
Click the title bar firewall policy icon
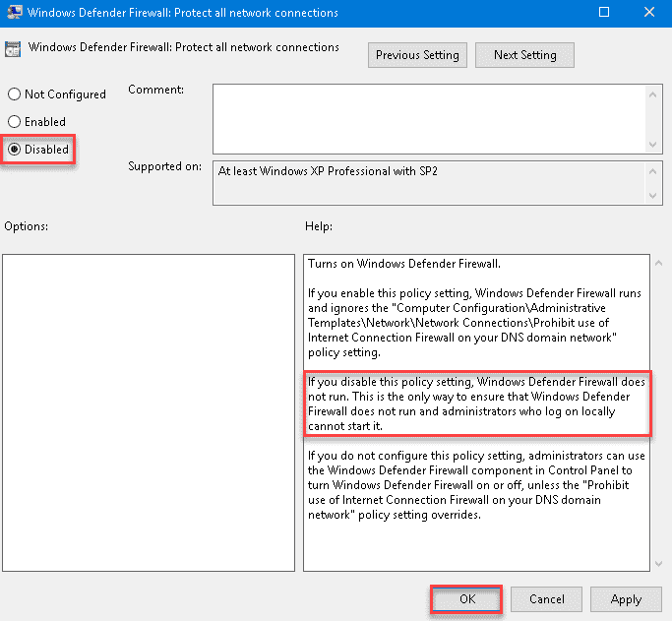[15, 12]
